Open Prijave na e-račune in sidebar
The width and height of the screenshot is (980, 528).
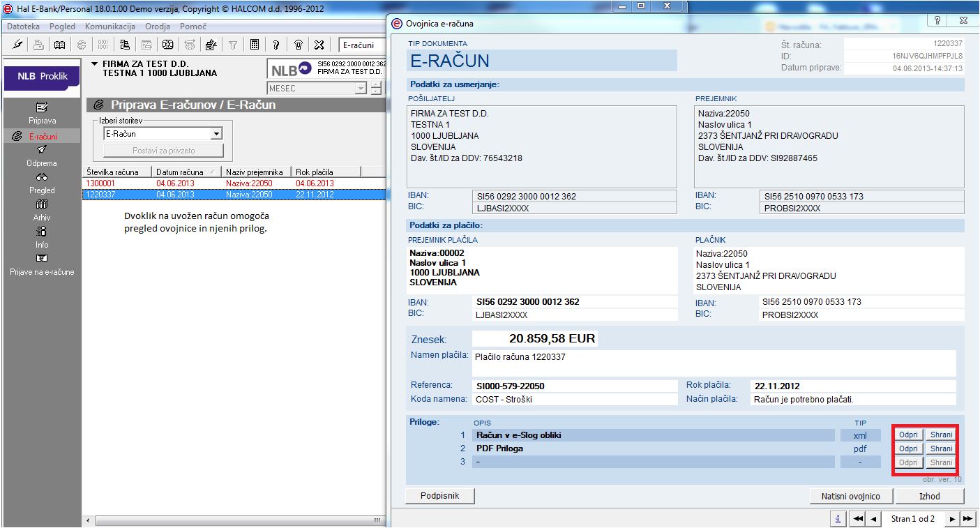click(x=42, y=264)
